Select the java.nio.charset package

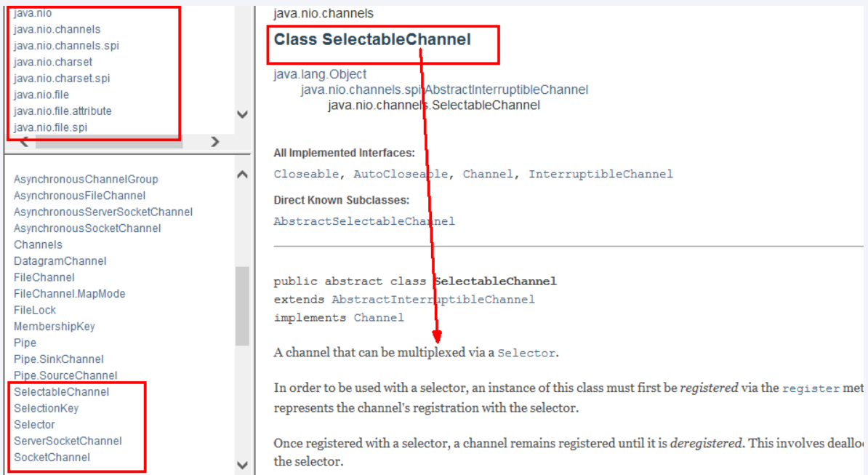click(53, 62)
